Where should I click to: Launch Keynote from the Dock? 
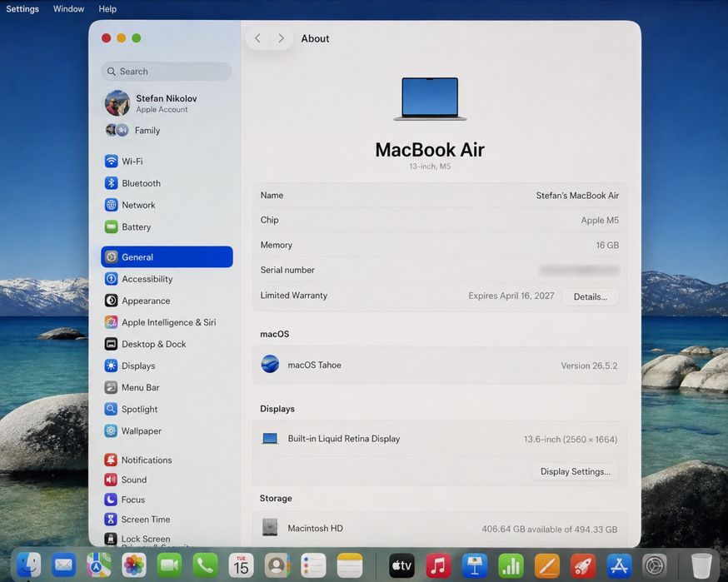point(475,565)
